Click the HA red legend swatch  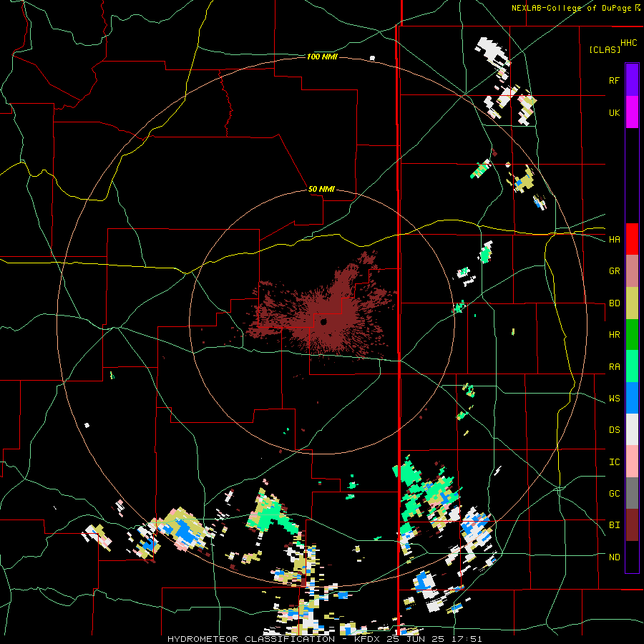(x=632, y=239)
